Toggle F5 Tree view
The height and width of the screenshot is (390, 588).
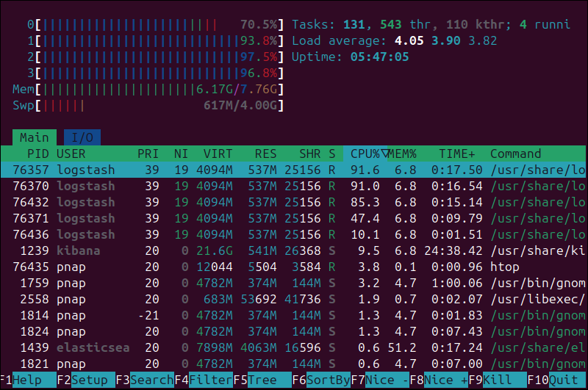coord(262,381)
